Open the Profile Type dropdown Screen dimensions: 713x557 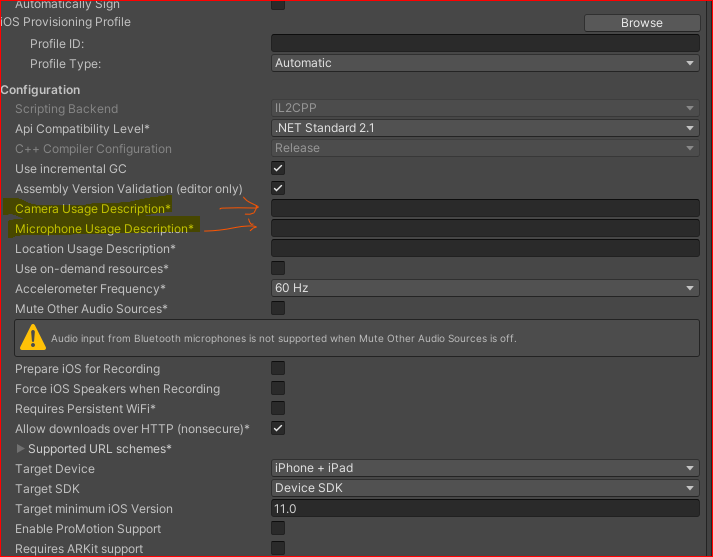(485, 63)
